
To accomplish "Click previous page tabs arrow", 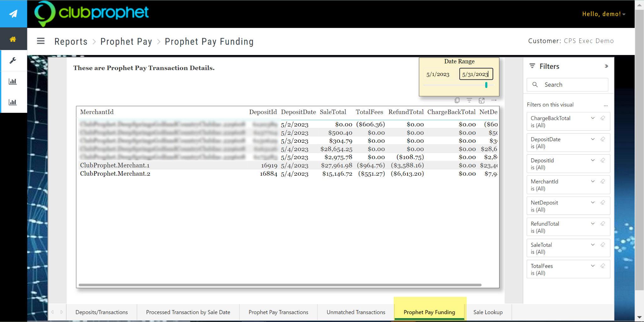I will pos(53,312).
